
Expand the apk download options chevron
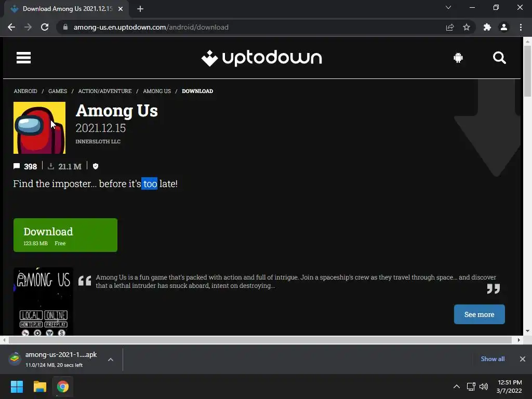(111, 360)
